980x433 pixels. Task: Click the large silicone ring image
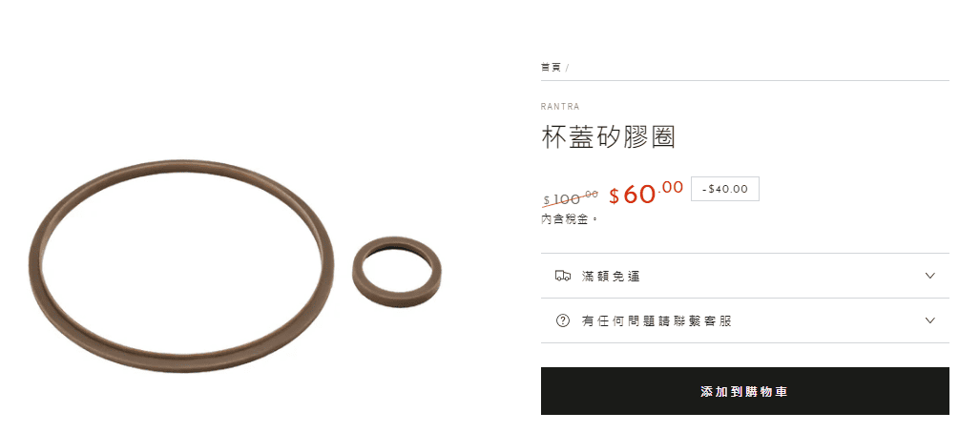181,265
